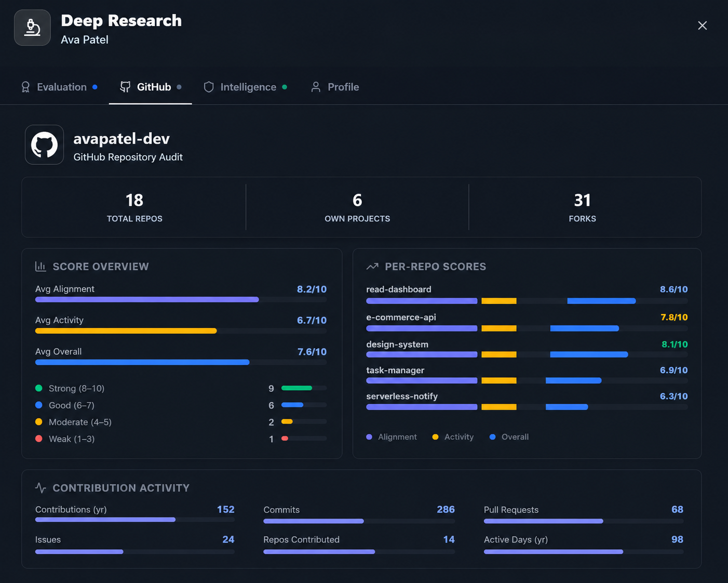Click the avapatel-dev username heading
The width and height of the screenshot is (728, 583).
(122, 139)
